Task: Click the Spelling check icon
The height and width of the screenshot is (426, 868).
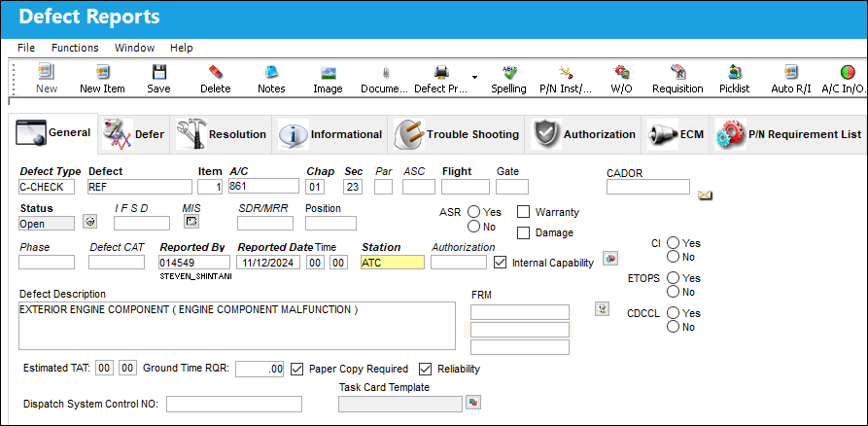Action: (x=508, y=72)
